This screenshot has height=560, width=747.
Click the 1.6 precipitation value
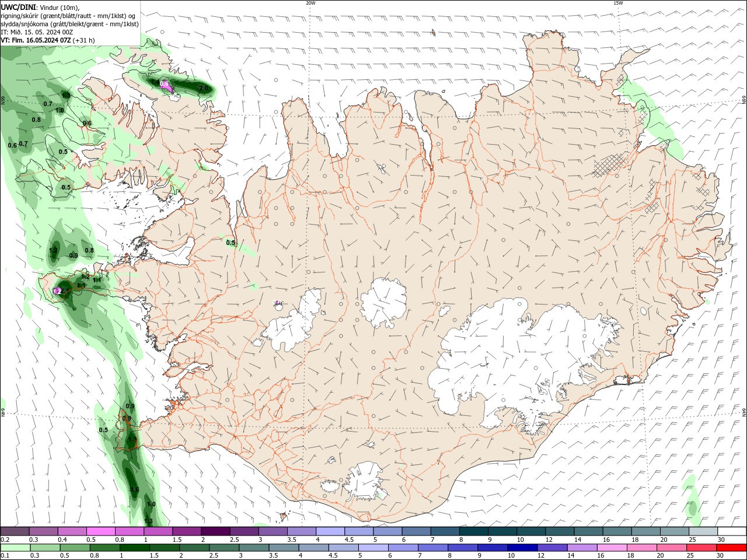[135, 489]
